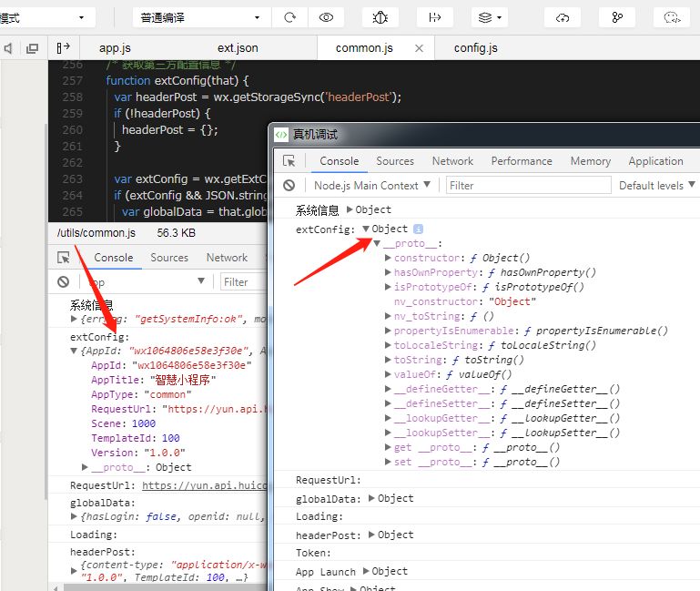Expand App Launch Object in debug console

(366, 571)
